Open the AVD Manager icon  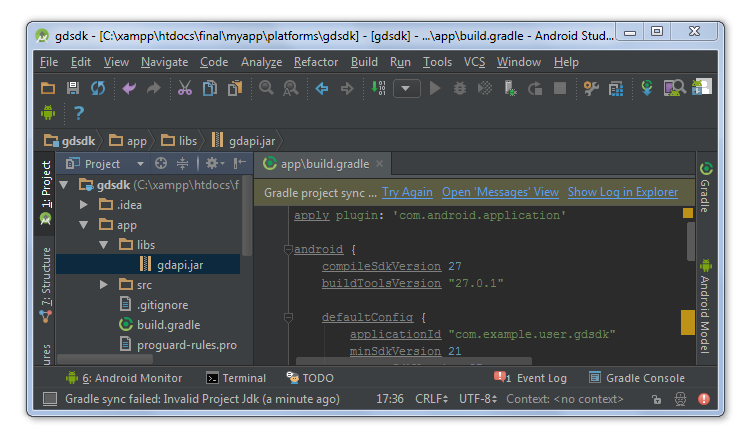point(674,88)
